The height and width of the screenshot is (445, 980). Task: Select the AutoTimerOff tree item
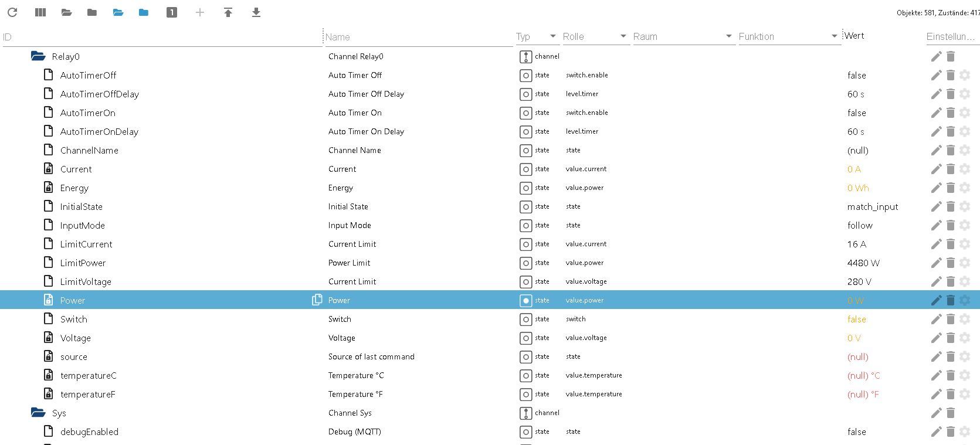88,75
